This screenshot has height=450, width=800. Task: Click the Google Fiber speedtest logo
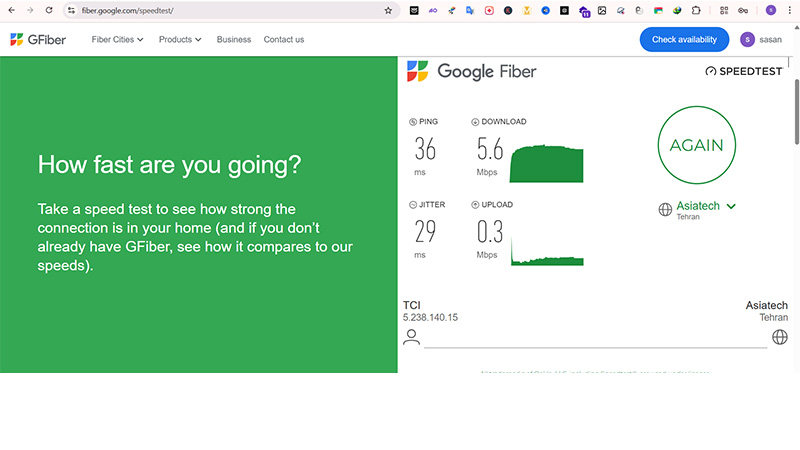471,71
